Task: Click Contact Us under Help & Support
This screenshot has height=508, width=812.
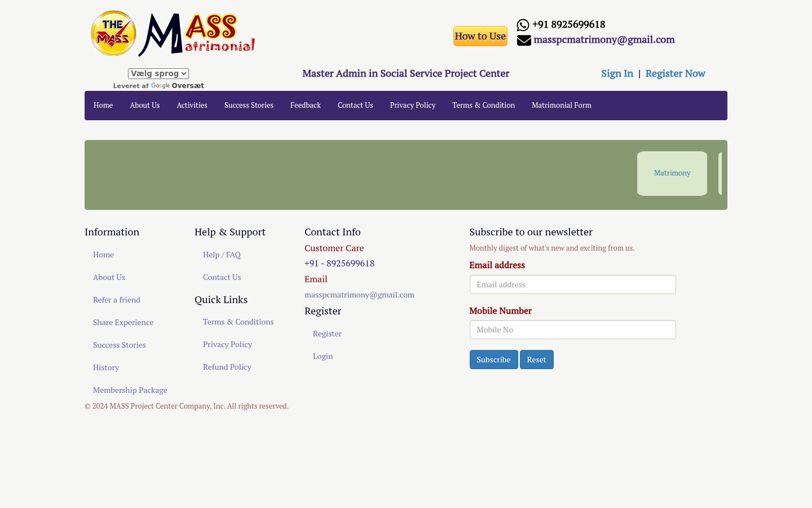Action: pyautogui.click(x=222, y=277)
